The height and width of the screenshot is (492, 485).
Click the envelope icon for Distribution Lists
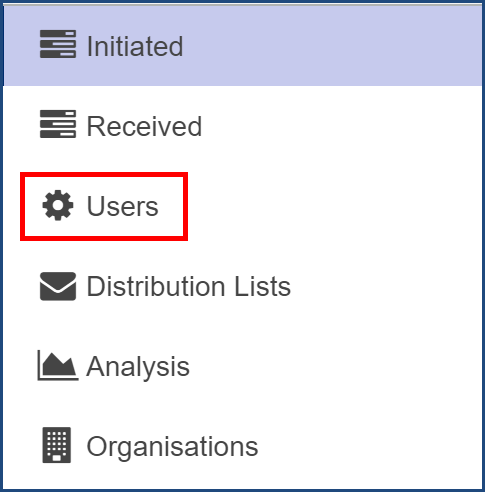(x=58, y=286)
